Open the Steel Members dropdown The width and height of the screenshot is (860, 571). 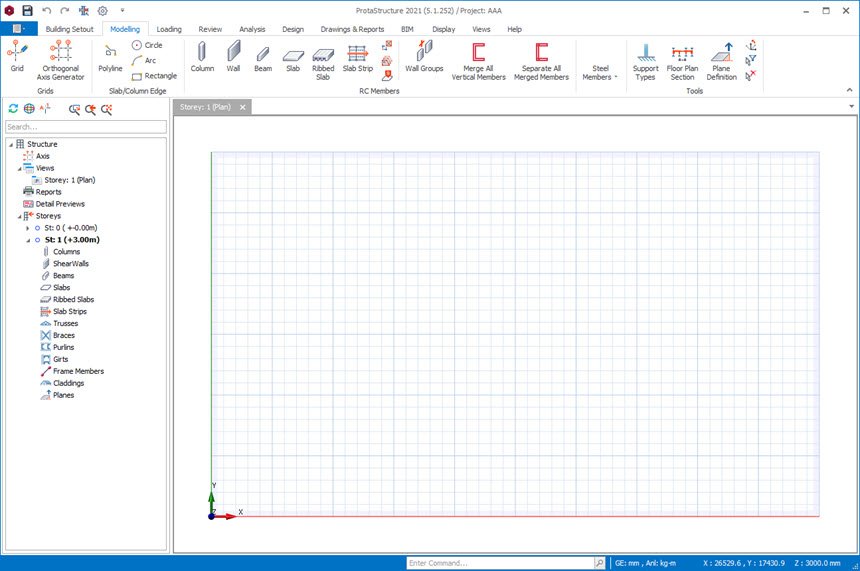click(600, 72)
